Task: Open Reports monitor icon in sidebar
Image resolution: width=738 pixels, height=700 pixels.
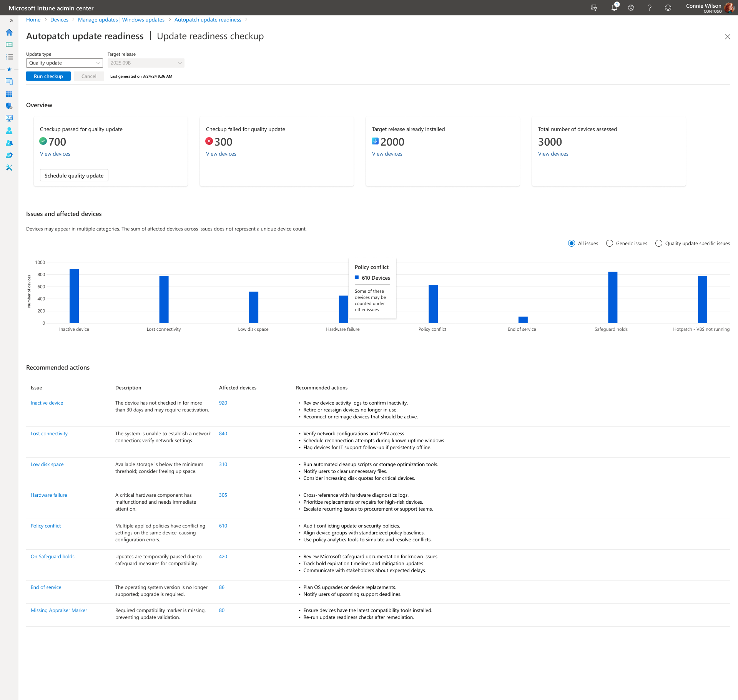Action: pos(9,118)
